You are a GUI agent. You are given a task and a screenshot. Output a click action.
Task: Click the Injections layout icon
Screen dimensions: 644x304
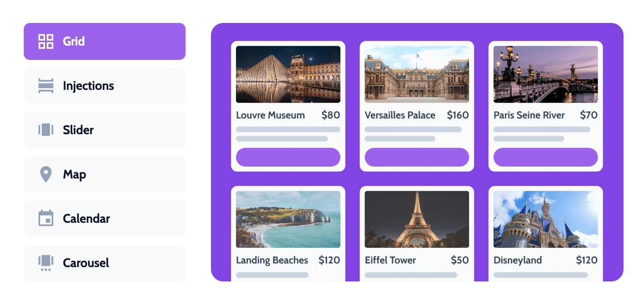46,86
